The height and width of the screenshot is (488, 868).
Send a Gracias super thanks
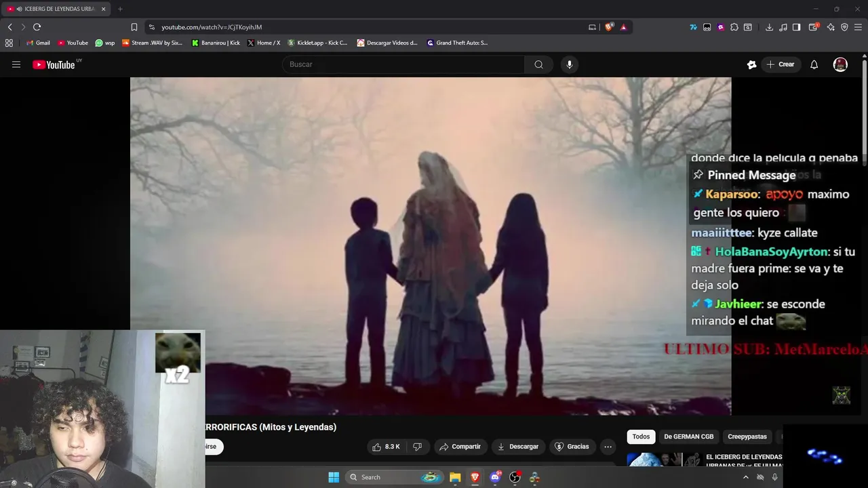(572, 447)
